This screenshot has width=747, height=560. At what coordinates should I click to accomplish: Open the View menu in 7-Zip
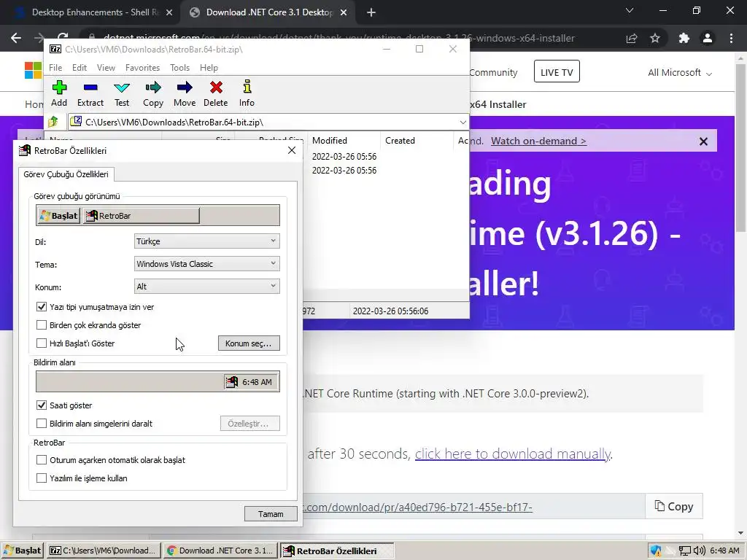(106, 68)
